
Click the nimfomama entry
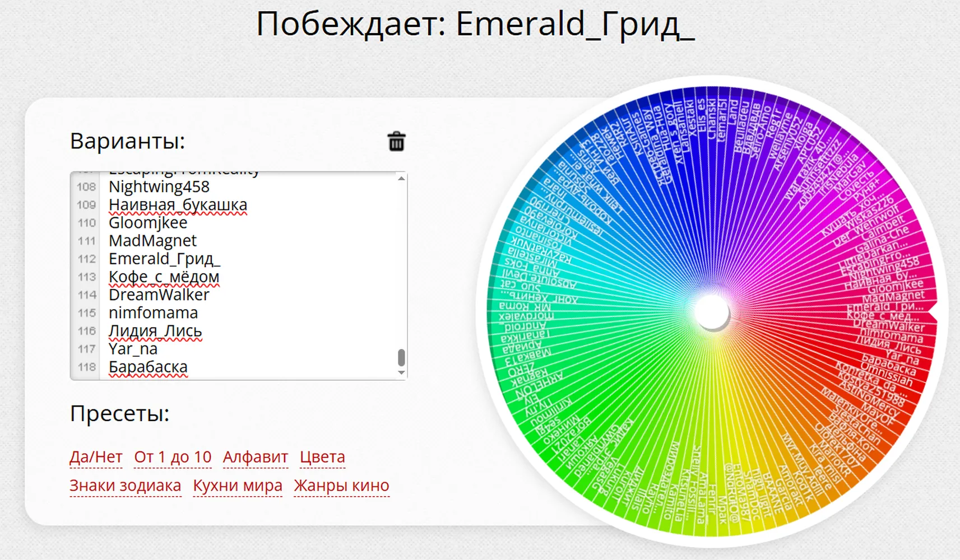pos(153,312)
